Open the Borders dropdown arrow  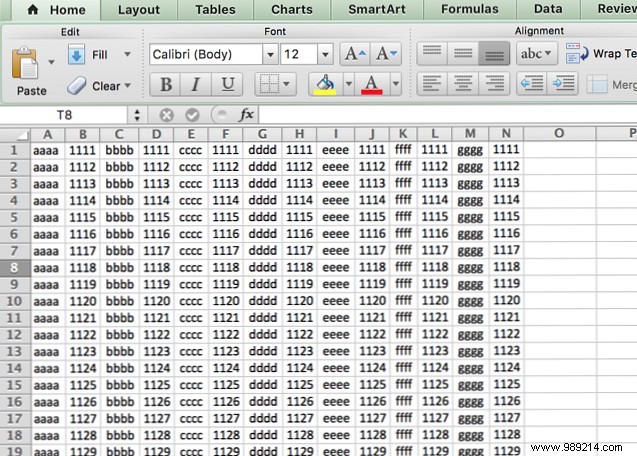pos(287,84)
